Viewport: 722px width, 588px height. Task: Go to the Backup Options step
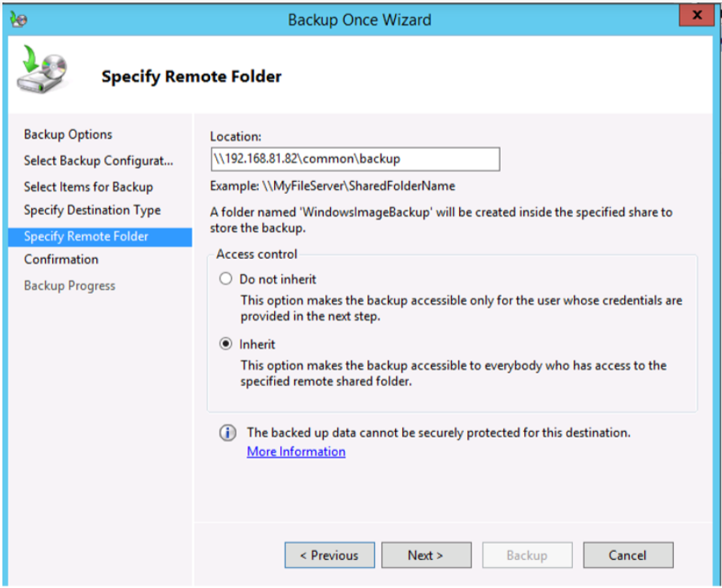[68, 135]
